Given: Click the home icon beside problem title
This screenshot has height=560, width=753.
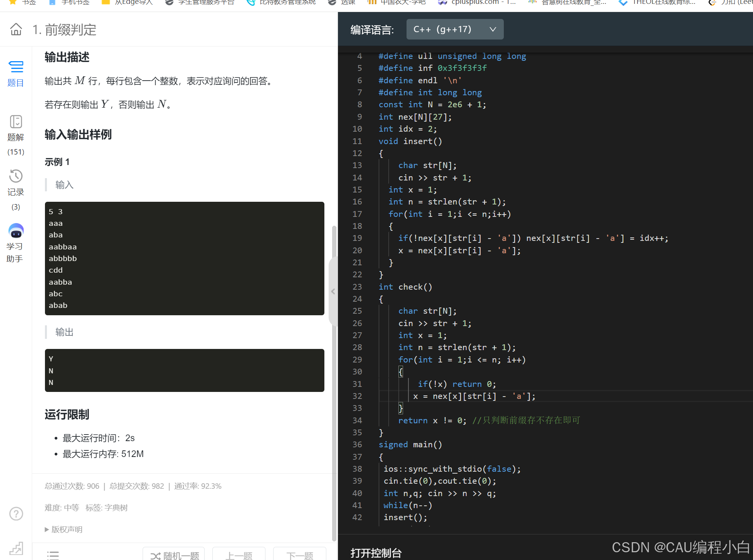Looking at the screenshot, I should [16, 29].
